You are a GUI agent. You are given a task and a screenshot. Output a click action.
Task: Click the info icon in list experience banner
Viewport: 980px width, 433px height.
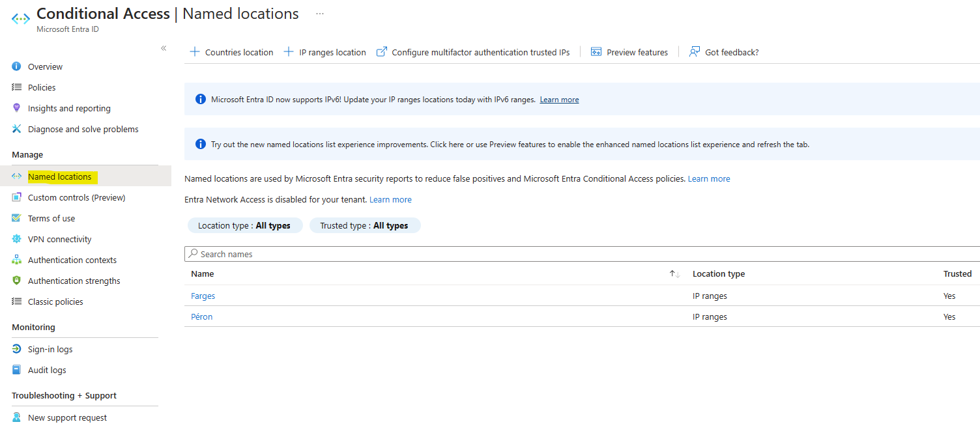click(201, 144)
